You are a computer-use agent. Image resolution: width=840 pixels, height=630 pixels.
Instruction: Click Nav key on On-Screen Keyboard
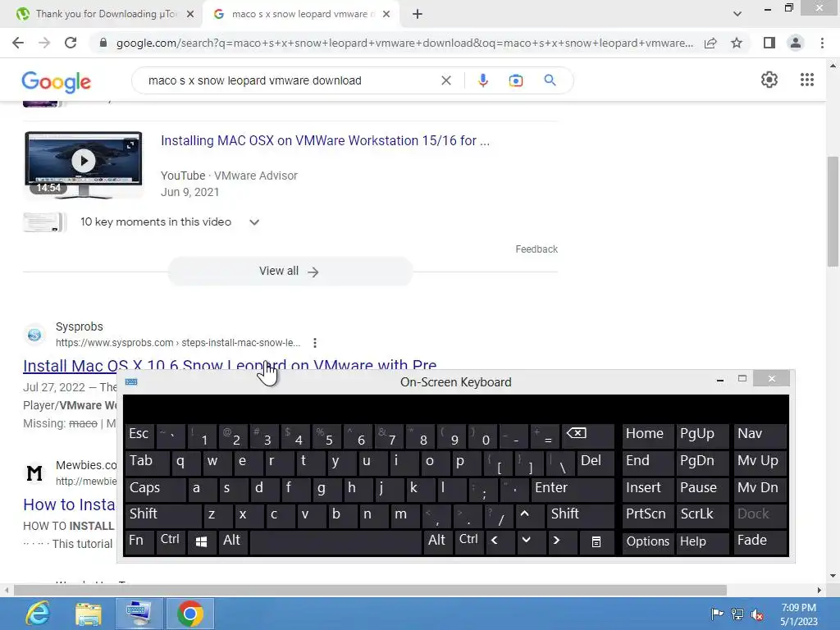click(759, 436)
